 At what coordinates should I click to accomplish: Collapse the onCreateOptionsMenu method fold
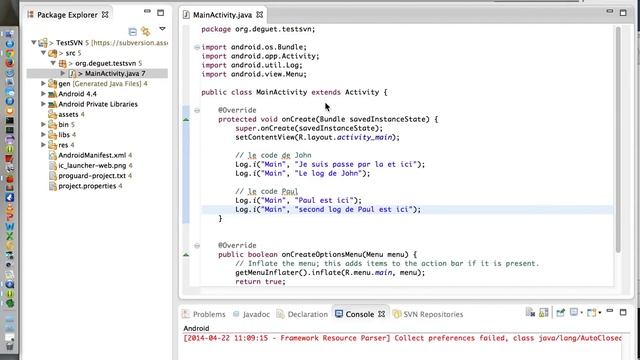[197, 246]
